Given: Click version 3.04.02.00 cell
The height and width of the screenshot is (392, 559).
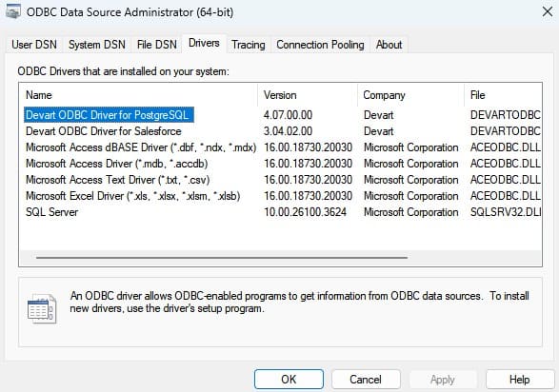Looking at the screenshot, I should [x=288, y=131].
